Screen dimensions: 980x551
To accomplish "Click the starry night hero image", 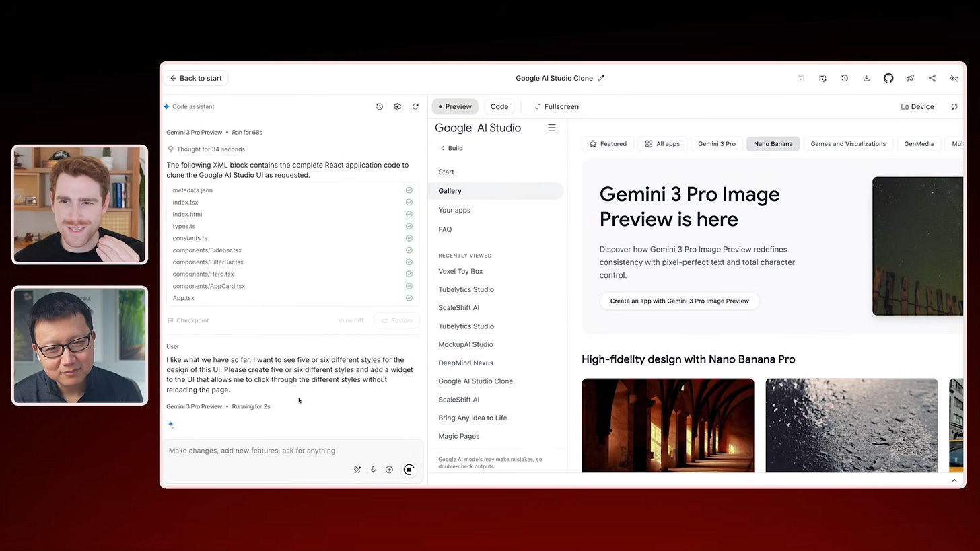I will coord(917,246).
